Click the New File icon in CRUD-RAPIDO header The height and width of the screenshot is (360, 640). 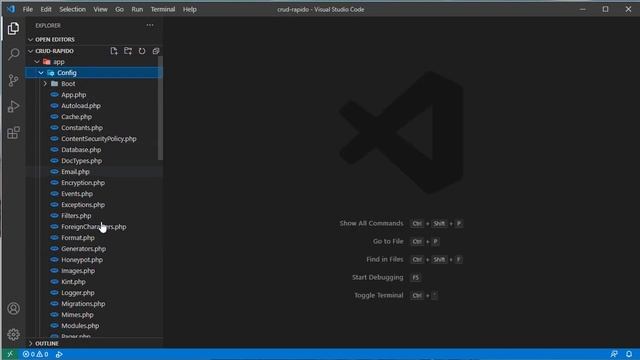[x=114, y=51]
